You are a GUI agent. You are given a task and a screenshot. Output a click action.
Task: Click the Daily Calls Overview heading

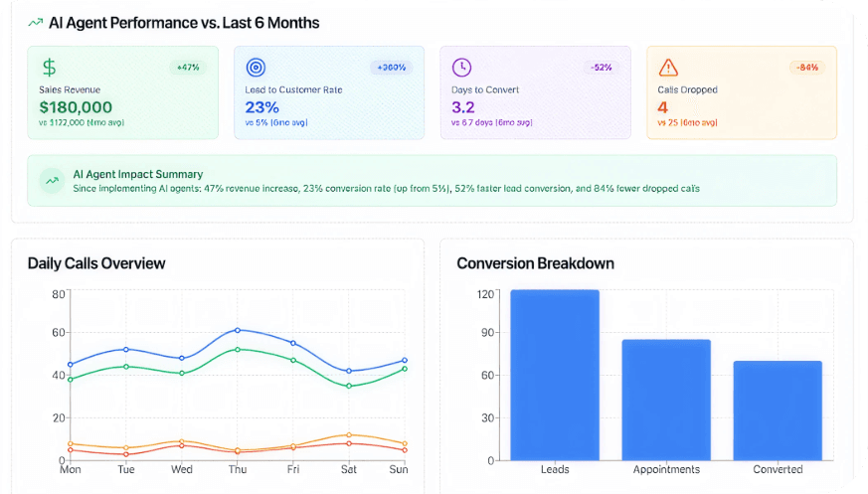pyautogui.click(x=96, y=263)
